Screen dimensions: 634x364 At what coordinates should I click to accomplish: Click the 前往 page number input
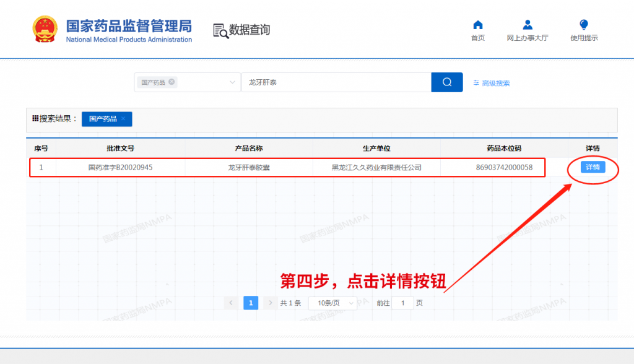[402, 303]
